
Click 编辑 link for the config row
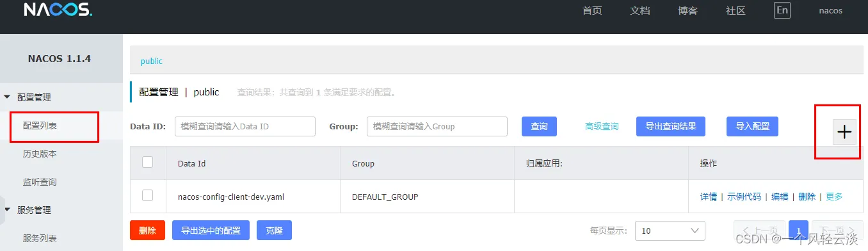[780, 197]
